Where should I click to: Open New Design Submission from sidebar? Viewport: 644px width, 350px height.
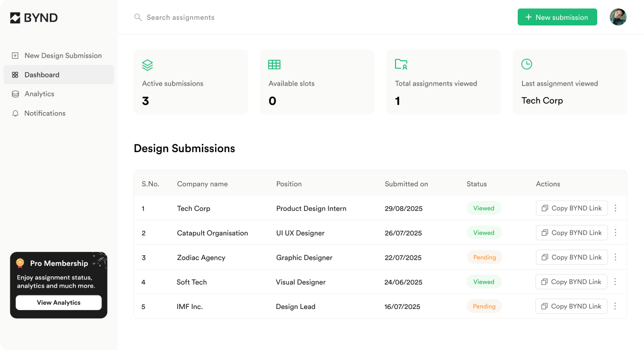[63, 56]
